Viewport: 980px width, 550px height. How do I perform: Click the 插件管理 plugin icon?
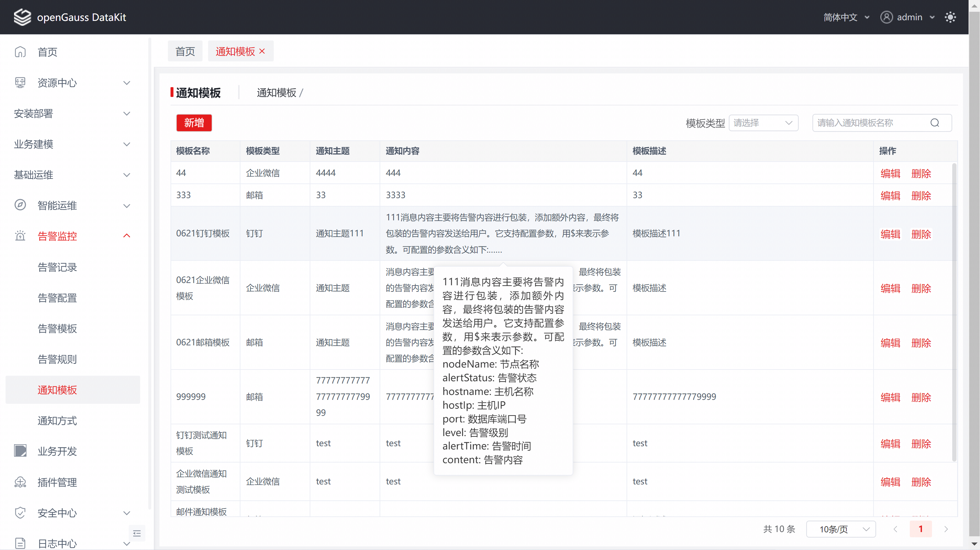pos(20,482)
